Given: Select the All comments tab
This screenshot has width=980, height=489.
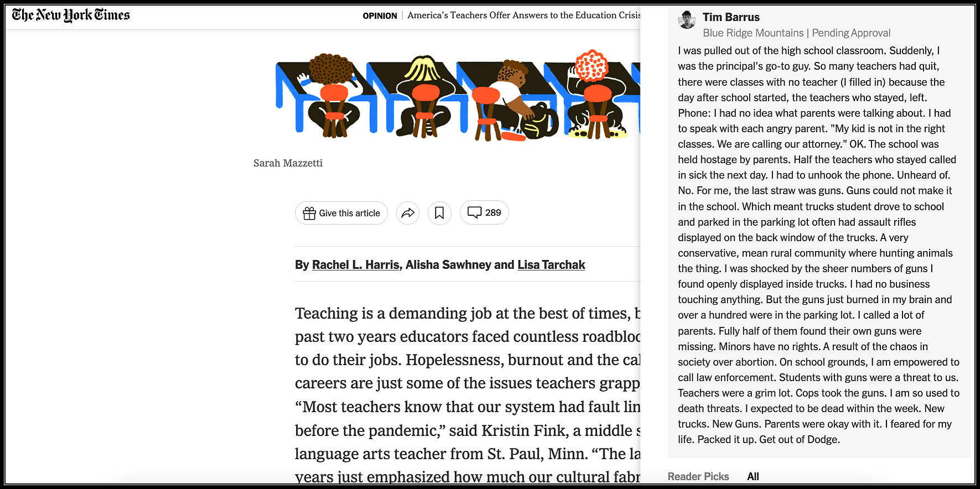Looking at the screenshot, I should [753, 476].
